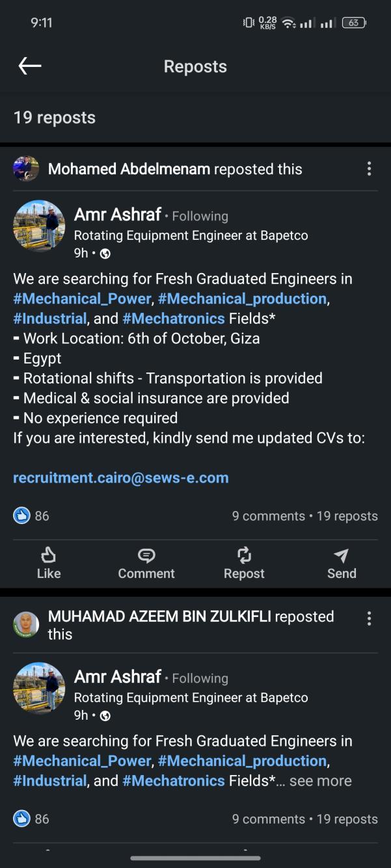Open the #Mechanical_Power hashtag in first post

click(82, 298)
